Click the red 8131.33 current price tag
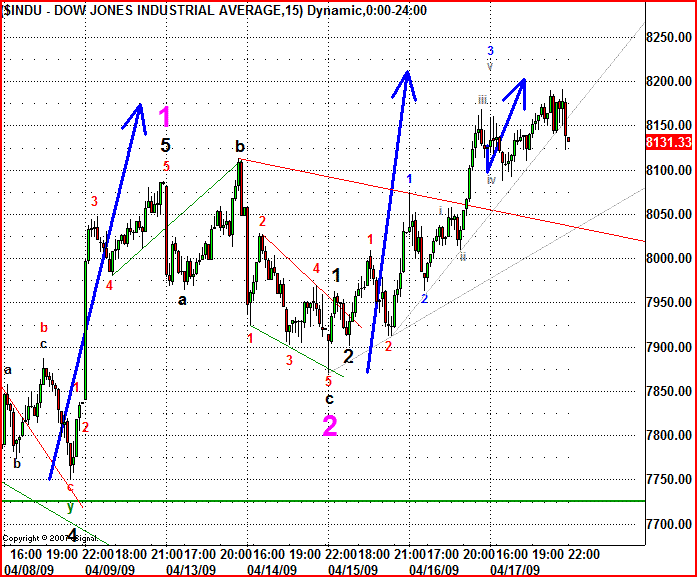Screen dimensions: 697x577 (667, 142)
